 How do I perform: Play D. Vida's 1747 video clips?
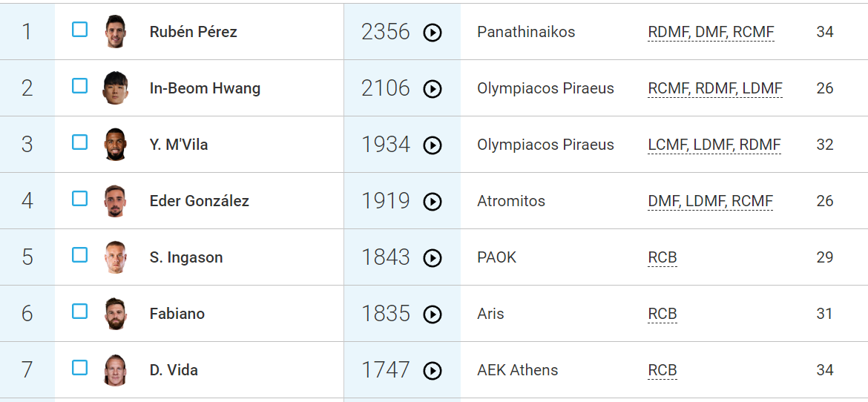pyautogui.click(x=433, y=371)
